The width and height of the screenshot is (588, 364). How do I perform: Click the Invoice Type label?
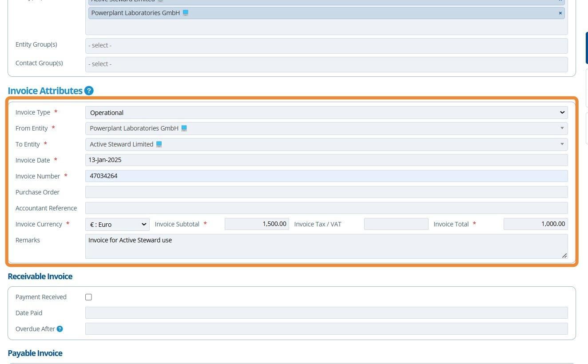pos(33,112)
